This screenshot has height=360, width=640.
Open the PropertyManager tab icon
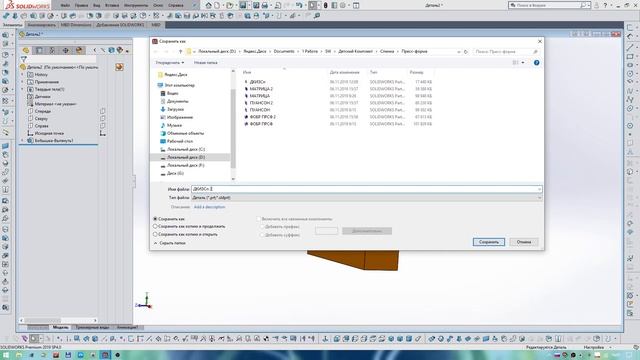(39, 50)
